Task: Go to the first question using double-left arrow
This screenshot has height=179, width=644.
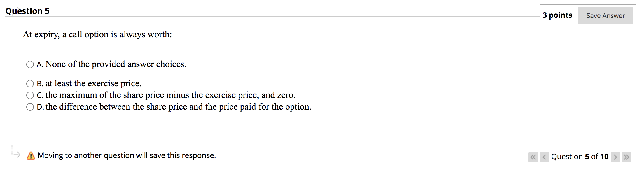Action: point(533,157)
